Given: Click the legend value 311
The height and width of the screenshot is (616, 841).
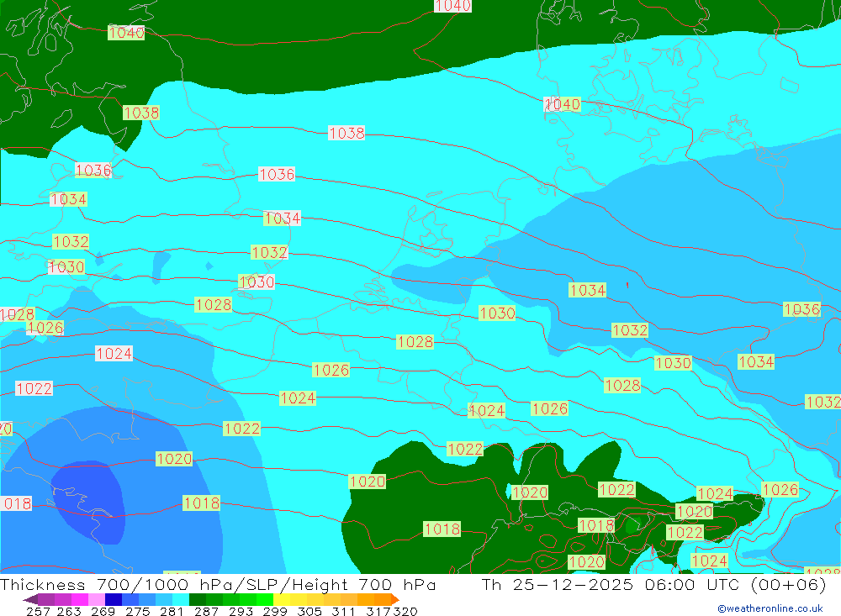Looking at the screenshot, I should pyautogui.click(x=343, y=611).
